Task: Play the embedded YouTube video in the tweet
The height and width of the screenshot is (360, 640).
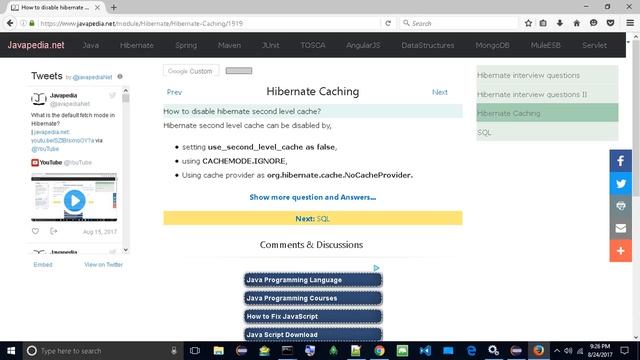Action: pos(74,200)
